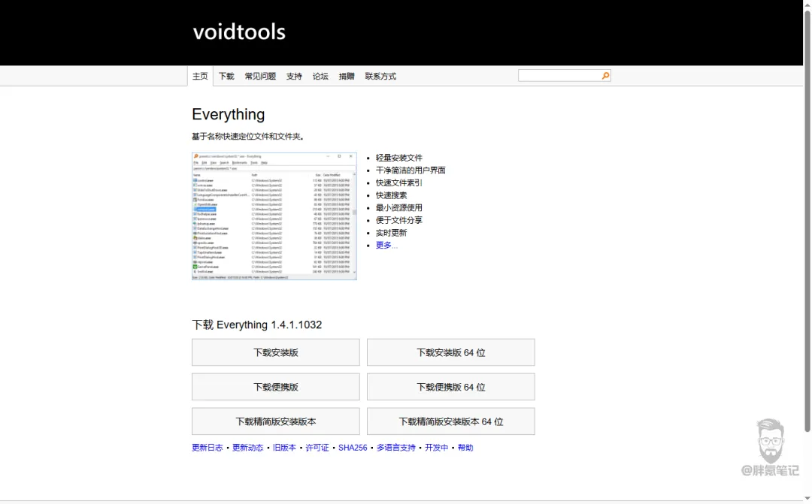Open the SHA256 link
Viewport: 812px width, 504px height.
coord(353,448)
